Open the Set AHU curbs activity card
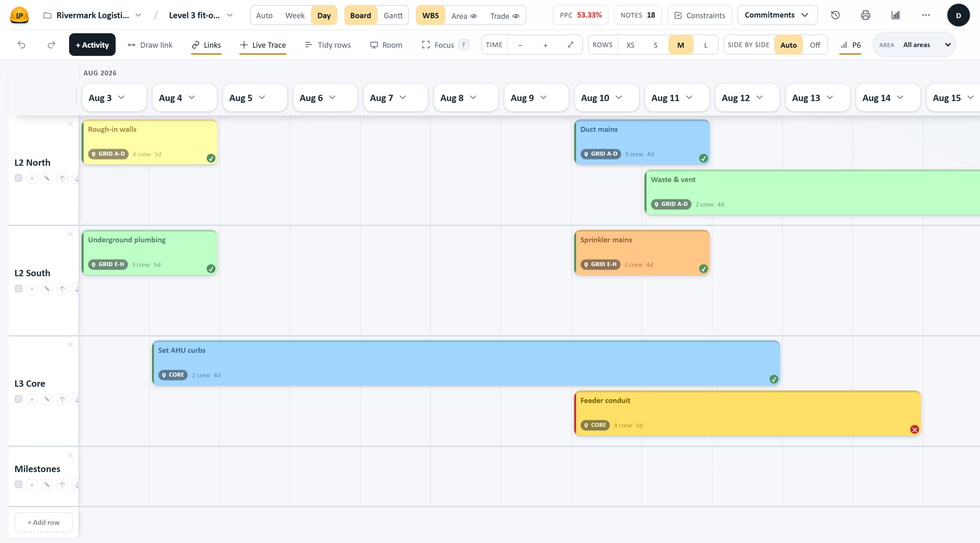The image size is (980, 543). tap(466, 363)
